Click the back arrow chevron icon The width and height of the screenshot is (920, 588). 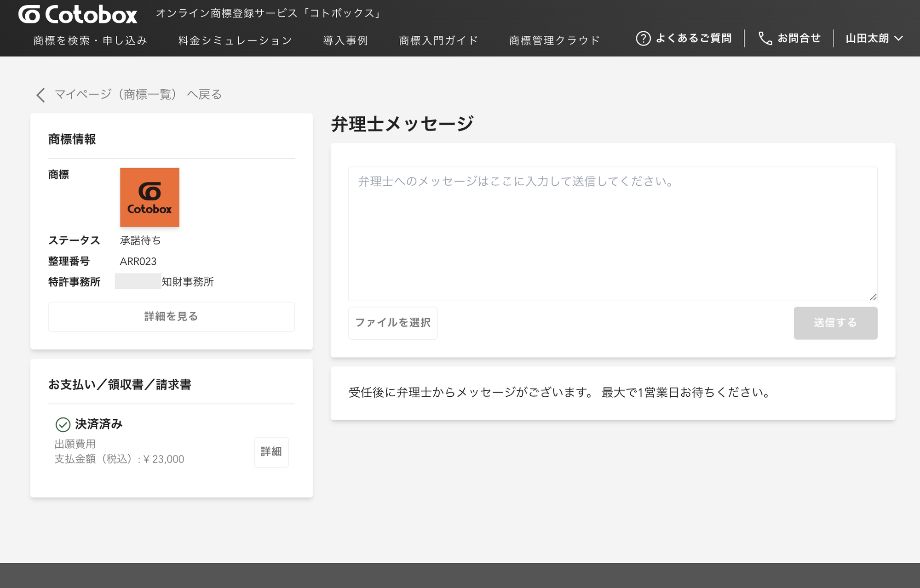point(40,95)
